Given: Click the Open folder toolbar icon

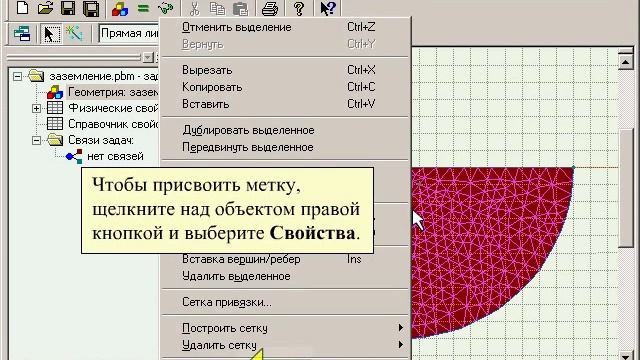Looking at the screenshot, I should (x=45, y=8).
